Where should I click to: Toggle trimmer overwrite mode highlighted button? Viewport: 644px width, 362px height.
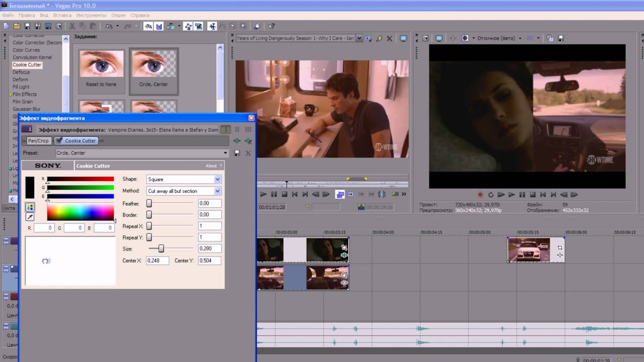[x=340, y=194]
